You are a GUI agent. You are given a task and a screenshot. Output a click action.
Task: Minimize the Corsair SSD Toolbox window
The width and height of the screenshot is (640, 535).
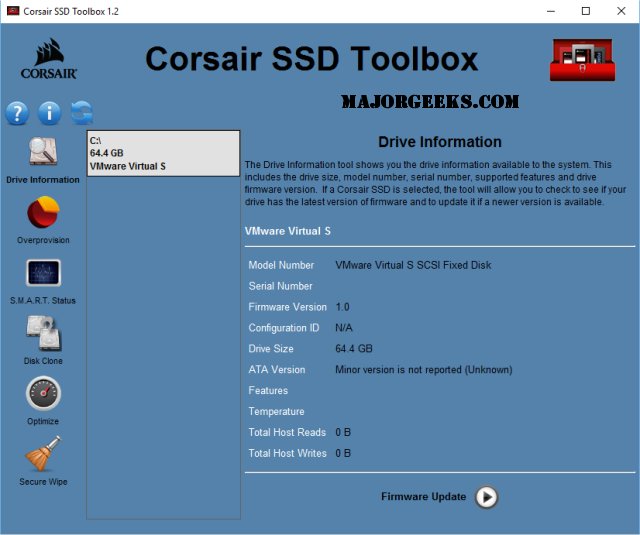(x=551, y=11)
